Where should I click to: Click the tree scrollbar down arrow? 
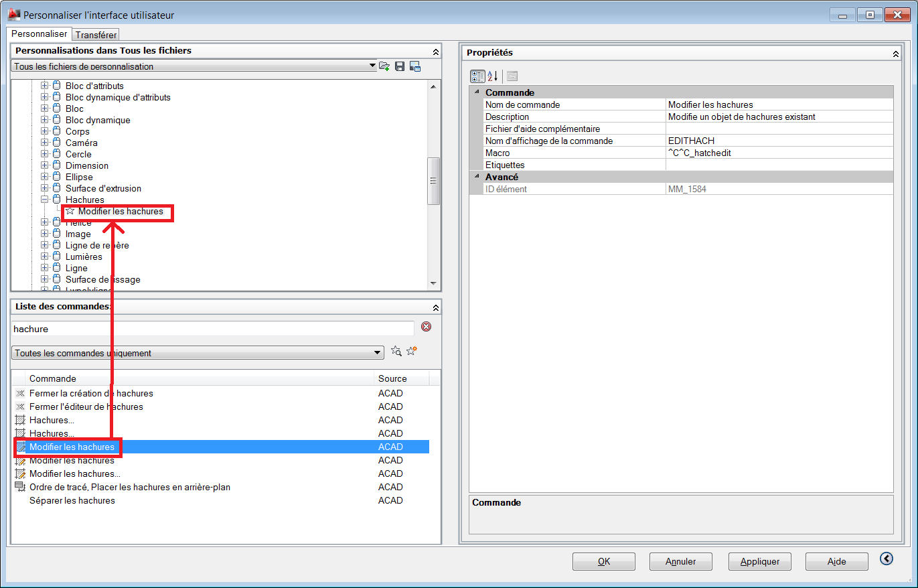point(433,284)
